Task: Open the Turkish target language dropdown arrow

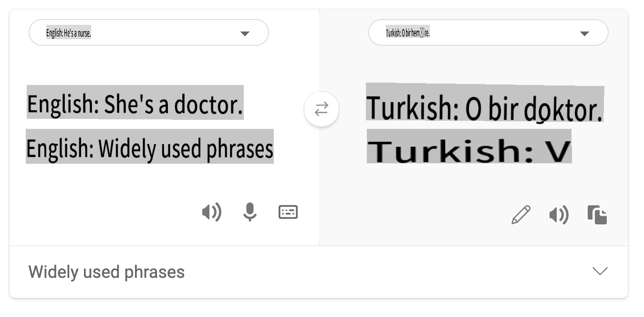Action: pyautogui.click(x=584, y=33)
